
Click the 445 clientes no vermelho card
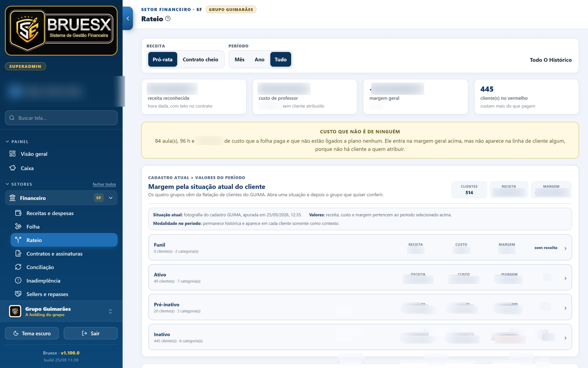click(526, 97)
